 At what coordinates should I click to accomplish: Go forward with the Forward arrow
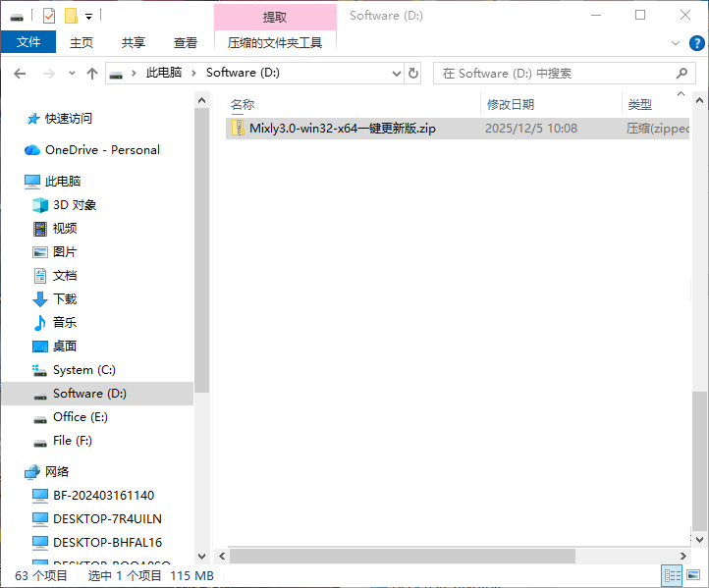point(48,74)
